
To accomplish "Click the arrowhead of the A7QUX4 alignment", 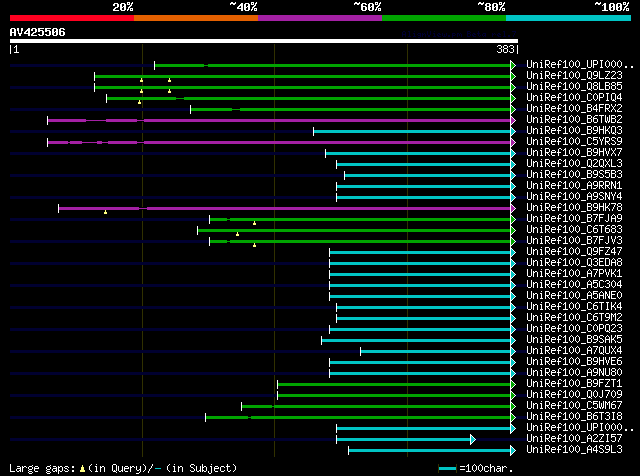I will tap(513, 351).
